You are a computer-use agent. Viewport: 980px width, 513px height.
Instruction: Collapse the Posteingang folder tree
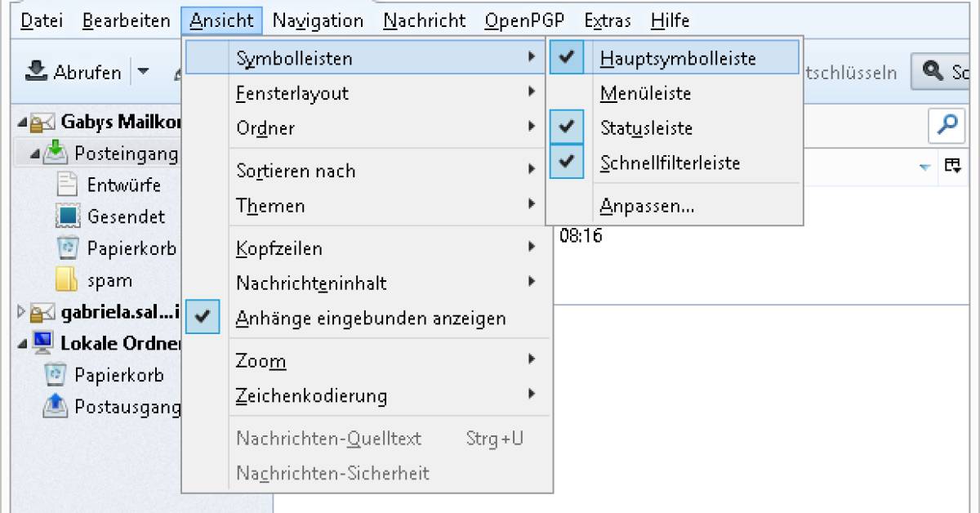coord(35,154)
